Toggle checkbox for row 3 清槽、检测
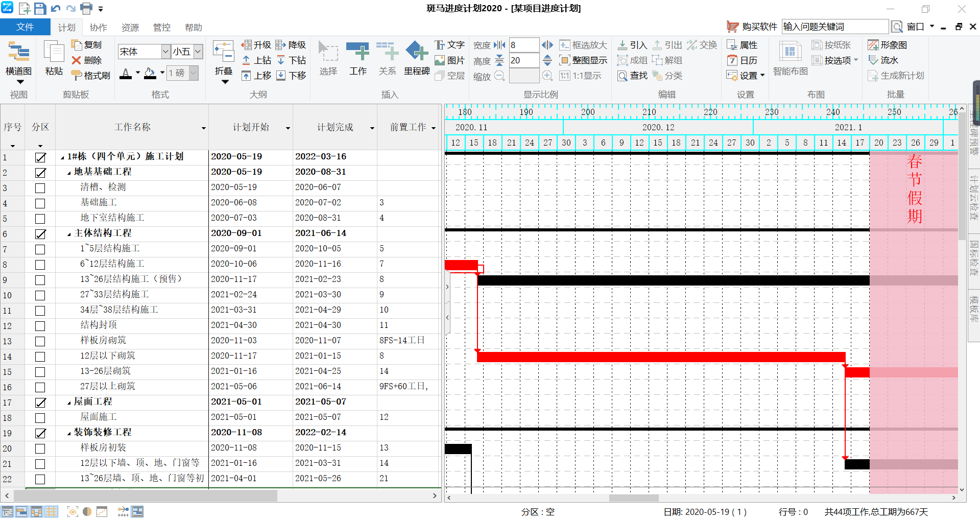 click(x=40, y=188)
